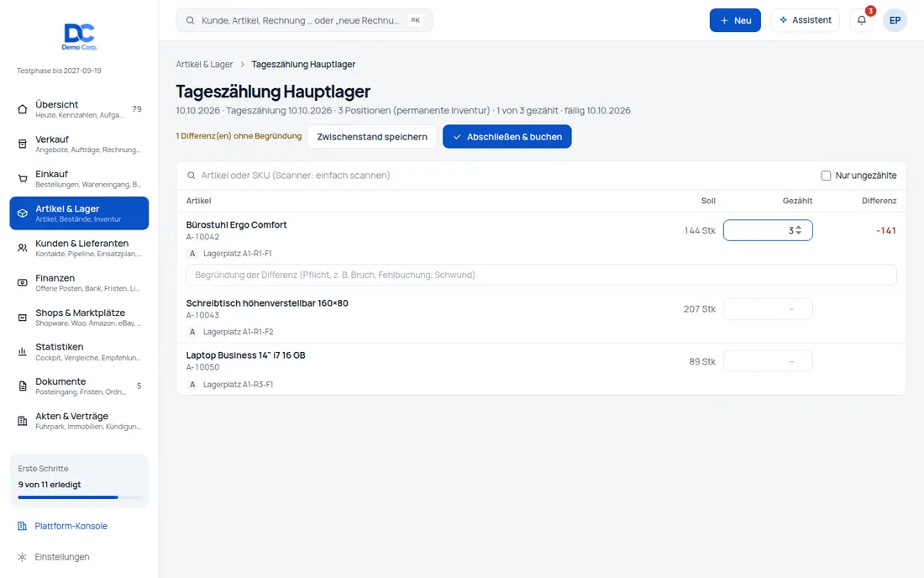Click the Übersicht badge count 79
The height and width of the screenshot is (578, 924).
pyautogui.click(x=137, y=109)
